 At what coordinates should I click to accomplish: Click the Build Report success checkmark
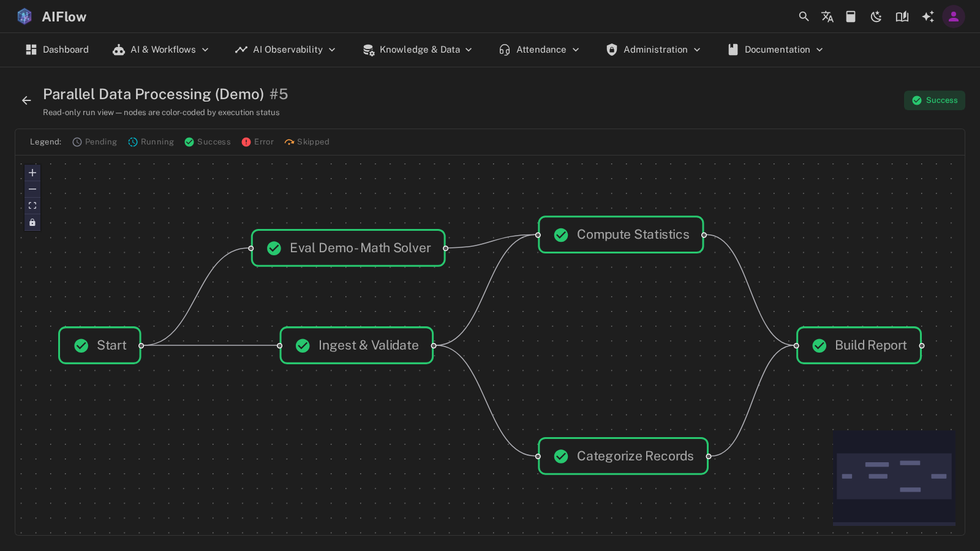(820, 346)
